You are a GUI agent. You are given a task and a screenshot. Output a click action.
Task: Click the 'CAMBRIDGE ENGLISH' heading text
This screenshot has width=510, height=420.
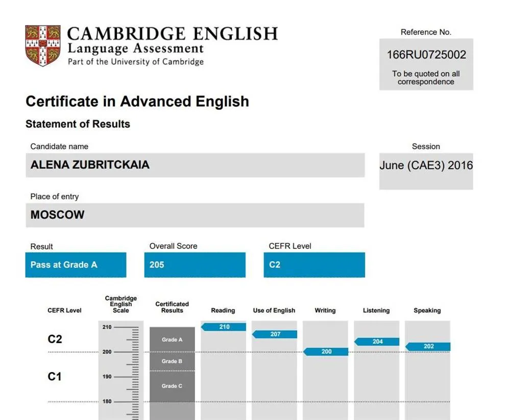pos(173,34)
